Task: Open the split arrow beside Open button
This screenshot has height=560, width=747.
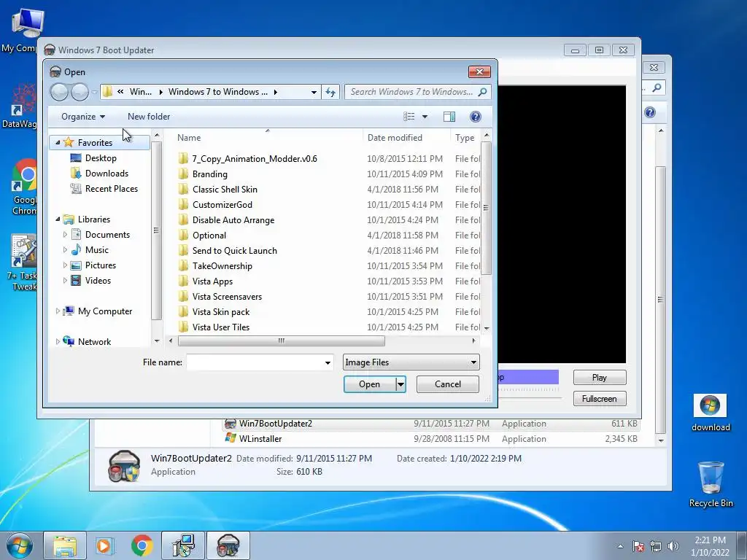Action: [401, 384]
